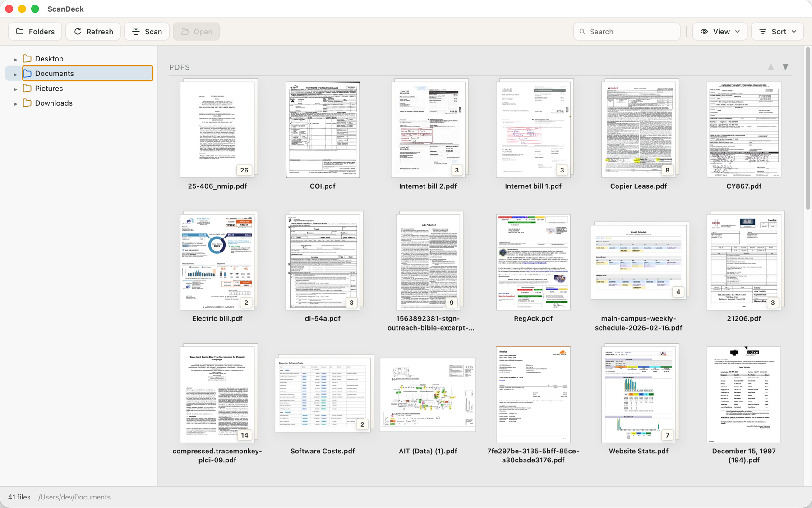Click the Electric bill.pdf file name

click(217, 318)
